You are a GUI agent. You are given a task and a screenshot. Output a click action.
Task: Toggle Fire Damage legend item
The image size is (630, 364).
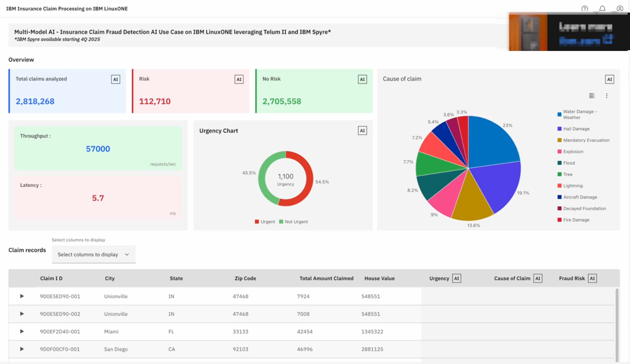(574, 220)
